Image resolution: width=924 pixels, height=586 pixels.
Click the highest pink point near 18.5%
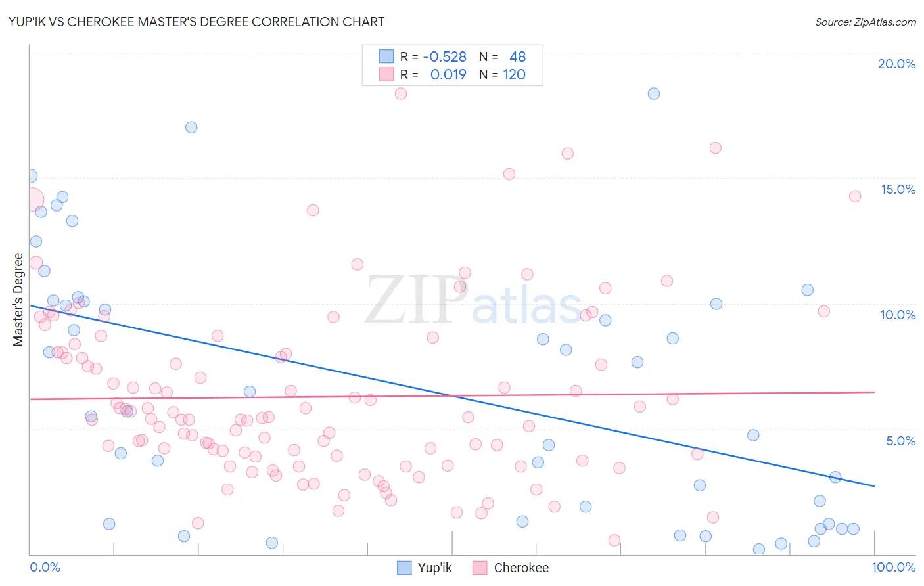pos(401,93)
